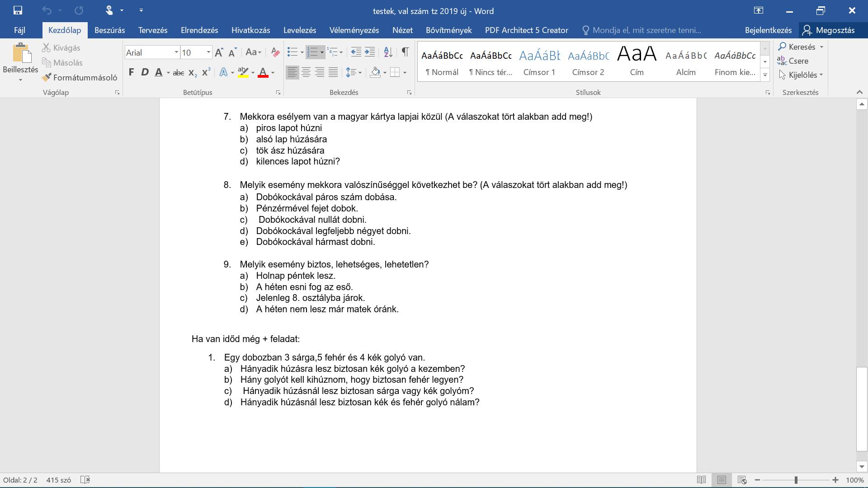Screen dimensions: 868x488
Task: Apply subscript formatting
Action: click(x=193, y=73)
